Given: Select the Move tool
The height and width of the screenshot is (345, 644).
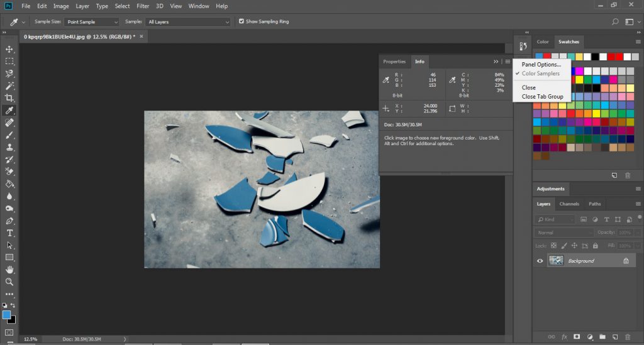Looking at the screenshot, I should pyautogui.click(x=9, y=49).
